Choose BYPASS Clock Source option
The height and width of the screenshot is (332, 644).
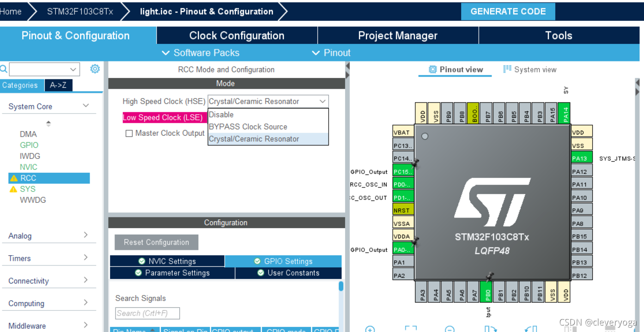click(x=268, y=127)
